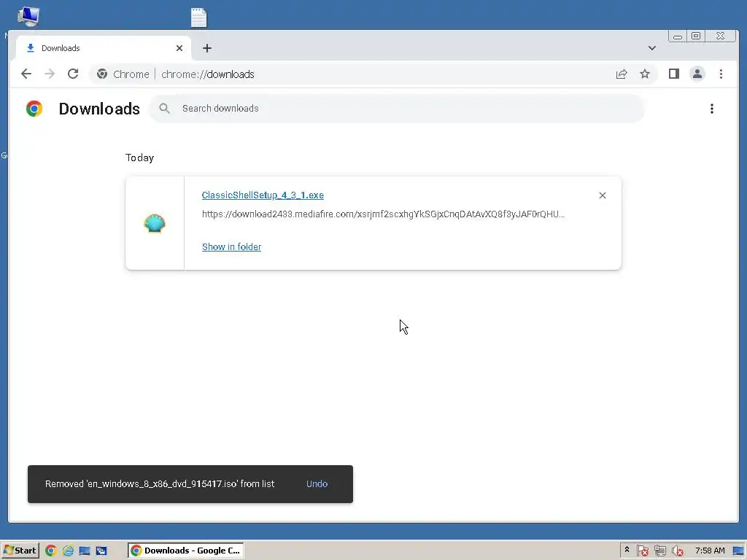
Task: Click the network tray icon
Action: click(659, 551)
